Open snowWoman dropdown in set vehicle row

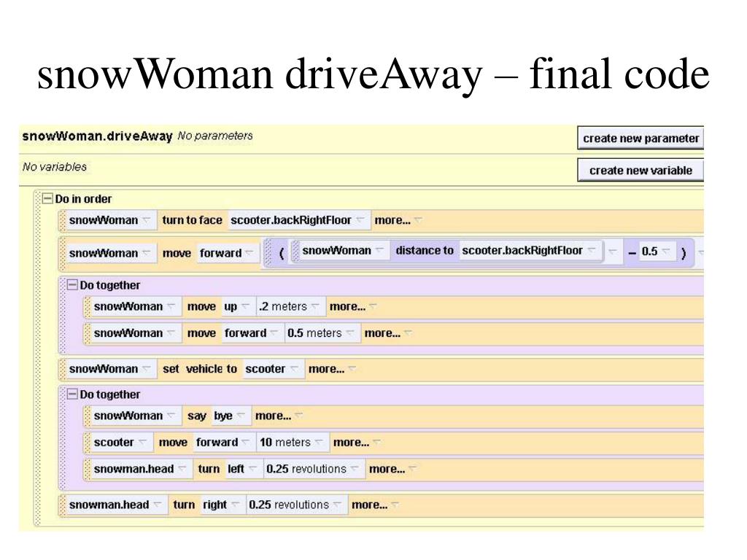pyautogui.click(x=110, y=368)
